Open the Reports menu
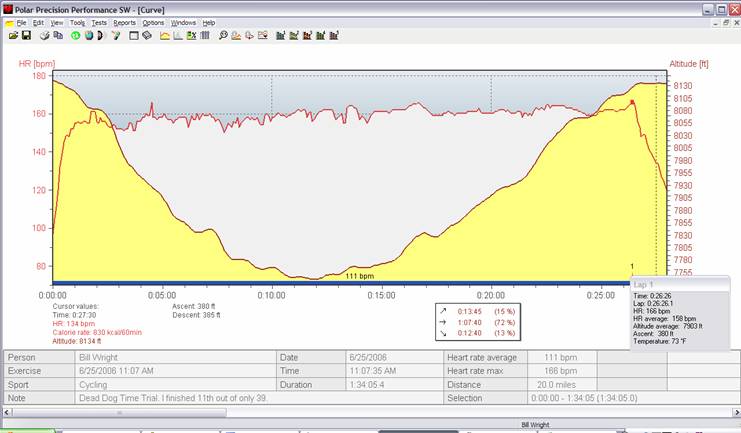Image resolution: width=741 pixels, height=433 pixels. click(125, 23)
